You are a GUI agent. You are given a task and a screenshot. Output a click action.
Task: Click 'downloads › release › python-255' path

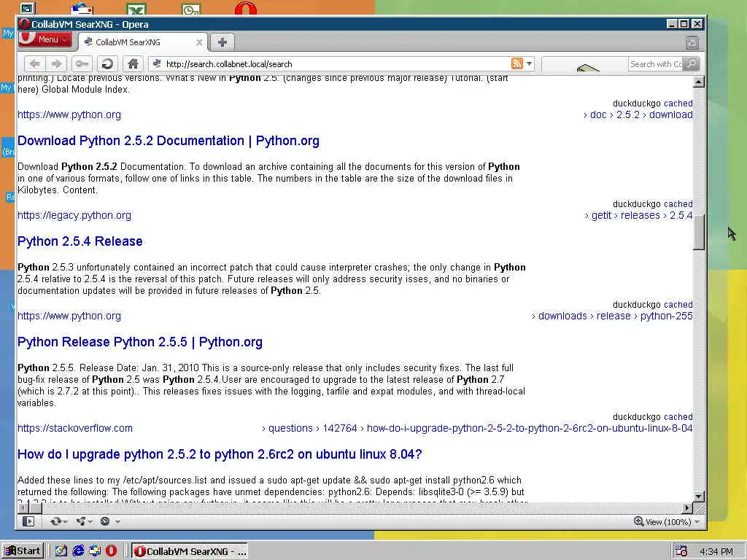click(612, 316)
